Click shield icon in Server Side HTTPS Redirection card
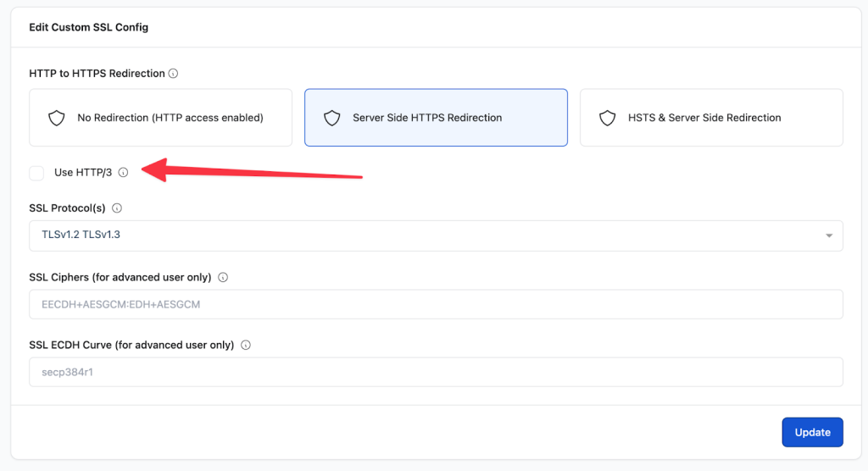 pyautogui.click(x=332, y=118)
